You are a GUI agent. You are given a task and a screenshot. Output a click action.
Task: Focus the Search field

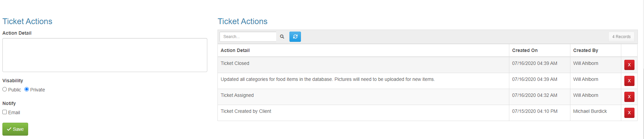pyautogui.click(x=248, y=37)
